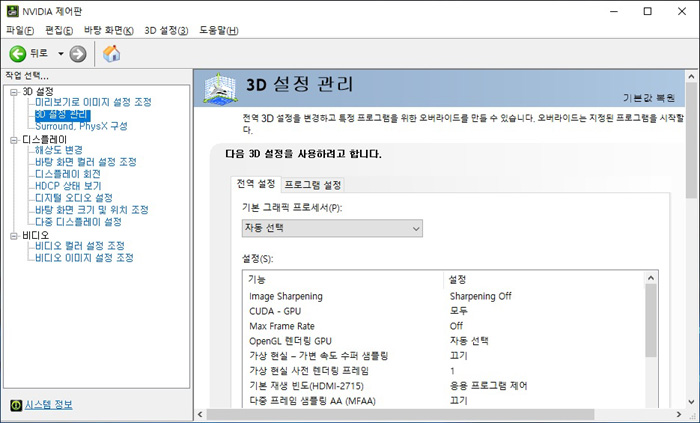The width and height of the screenshot is (700, 423).
Task: Click horizontal scrollbar right arrow
Action: (x=679, y=415)
